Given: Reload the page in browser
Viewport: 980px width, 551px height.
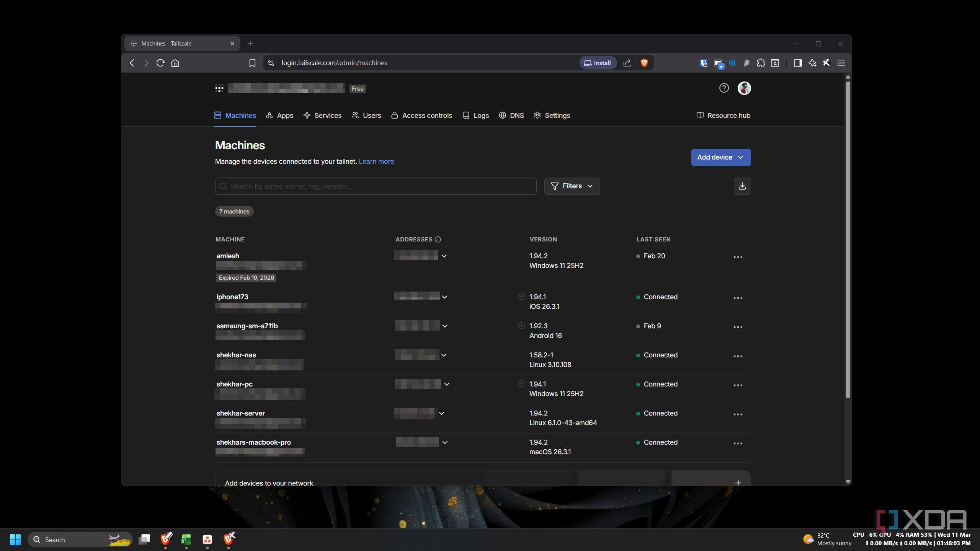Looking at the screenshot, I should click(x=160, y=63).
